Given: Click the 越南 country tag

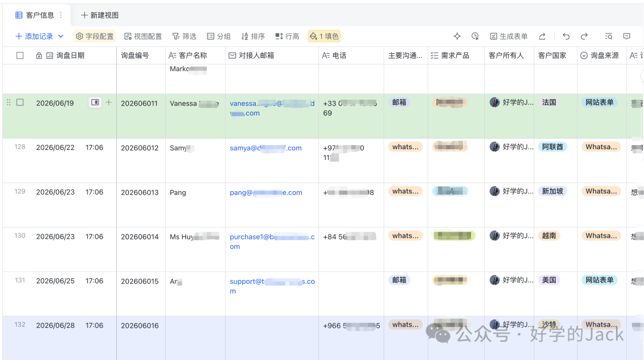Looking at the screenshot, I should (x=549, y=236).
